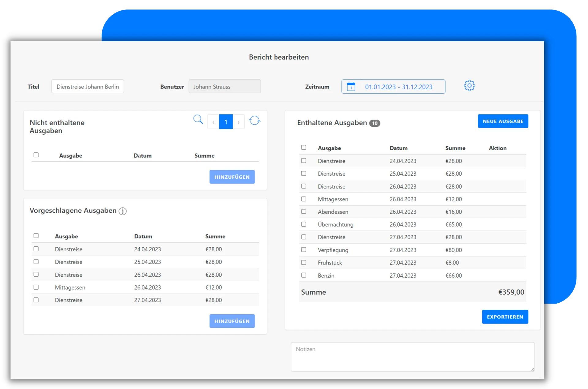The height and width of the screenshot is (389, 588).
Task: Open Zeitraum date range picker
Action: coord(398,87)
